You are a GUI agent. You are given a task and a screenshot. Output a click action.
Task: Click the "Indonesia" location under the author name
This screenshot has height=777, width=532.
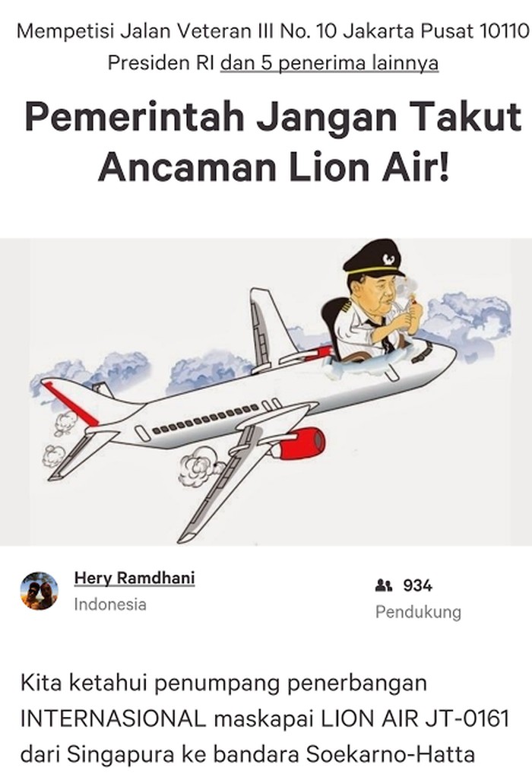(x=110, y=604)
